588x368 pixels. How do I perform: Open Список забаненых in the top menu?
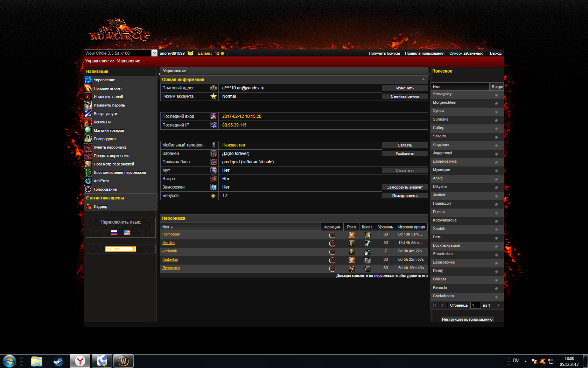tap(465, 53)
